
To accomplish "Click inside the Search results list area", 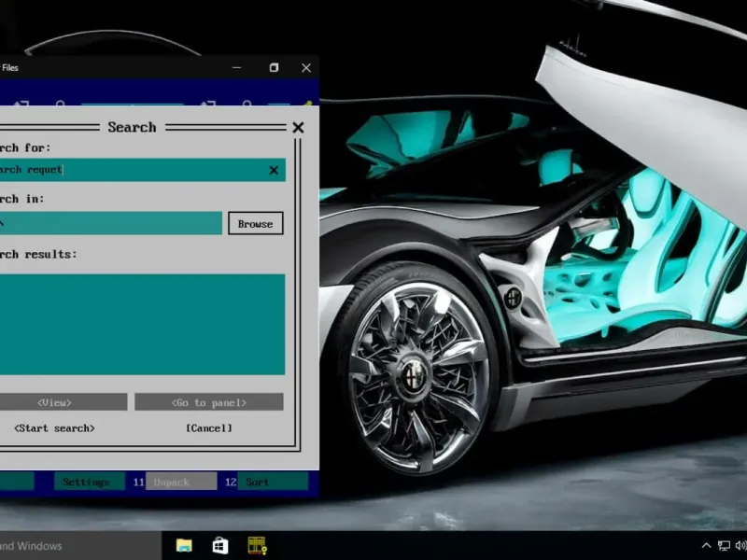I will click(140, 324).
